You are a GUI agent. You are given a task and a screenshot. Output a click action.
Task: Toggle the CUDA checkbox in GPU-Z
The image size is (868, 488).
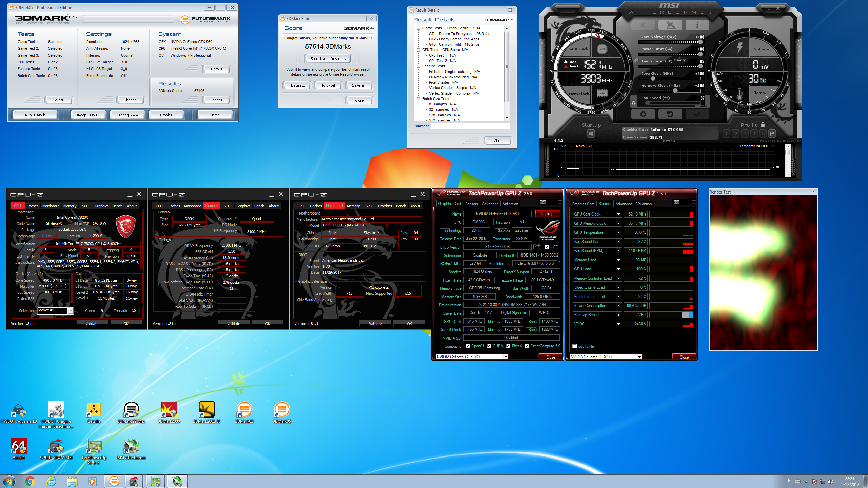click(489, 346)
